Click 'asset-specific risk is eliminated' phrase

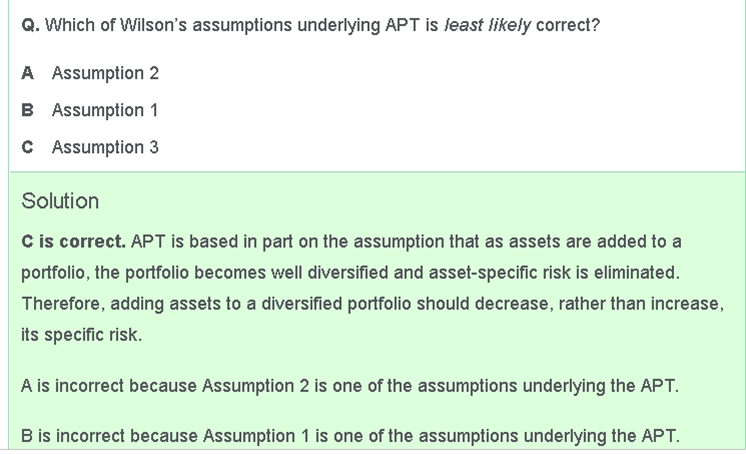pyautogui.click(x=554, y=273)
